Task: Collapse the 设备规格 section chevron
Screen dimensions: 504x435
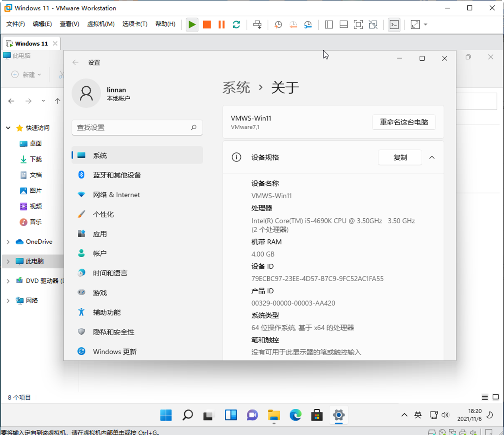Action: tap(432, 157)
